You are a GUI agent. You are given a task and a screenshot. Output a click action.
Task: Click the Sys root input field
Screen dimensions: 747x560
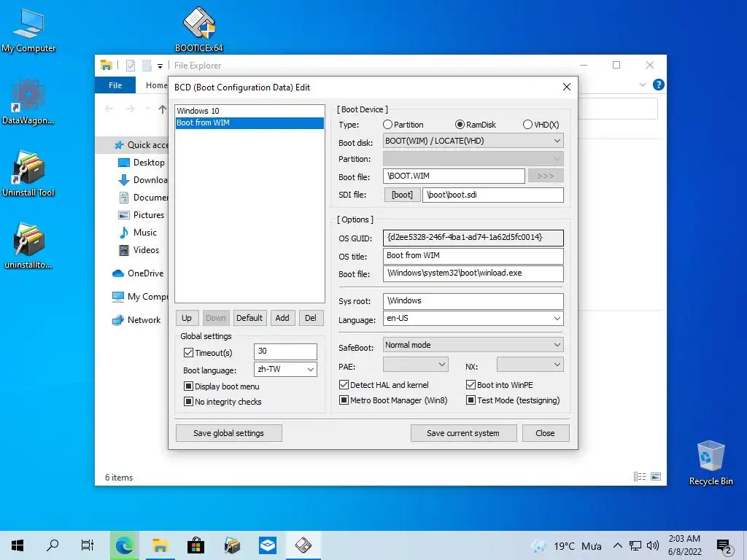click(473, 301)
